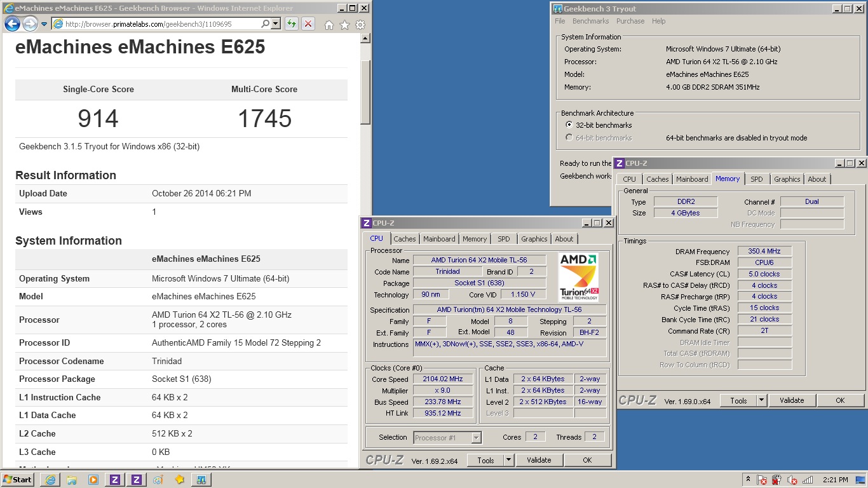
Task: Open the address bar autocomplete dropdown
Action: (275, 24)
